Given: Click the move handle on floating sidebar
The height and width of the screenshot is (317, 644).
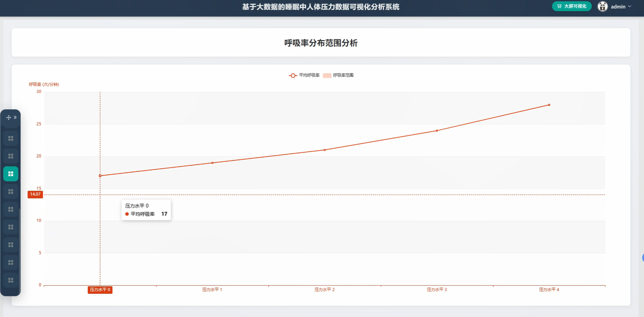Looking at the screenshot, I should [9, 117].
